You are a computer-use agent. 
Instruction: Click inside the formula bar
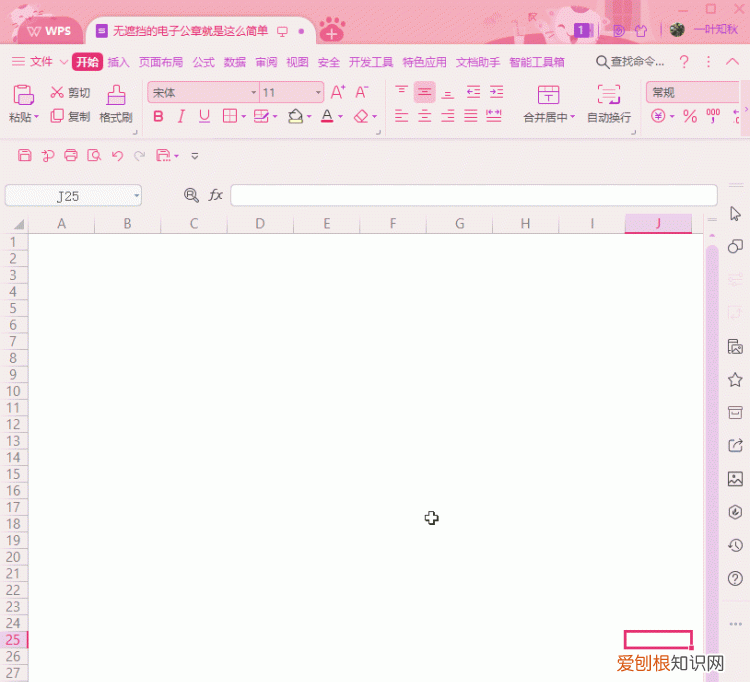click(474, 195)
